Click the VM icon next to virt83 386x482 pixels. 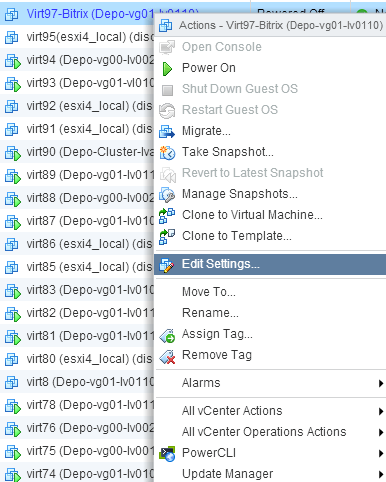coord(13,291)
